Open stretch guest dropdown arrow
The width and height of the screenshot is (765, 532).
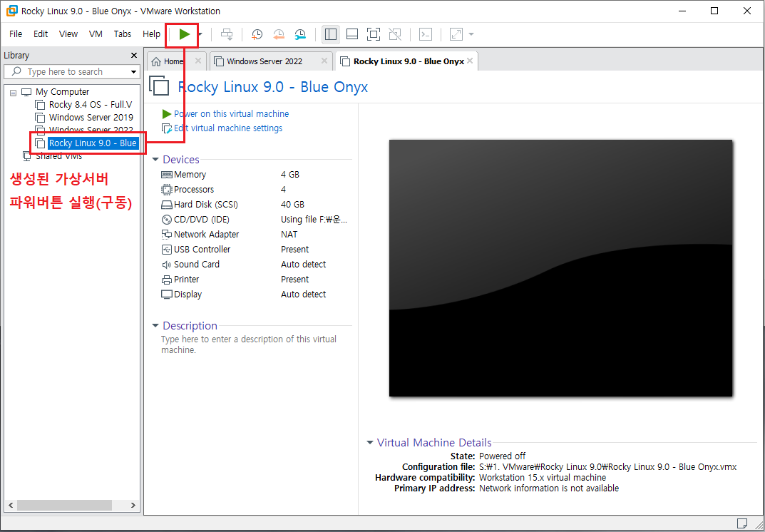click(471, 34)
